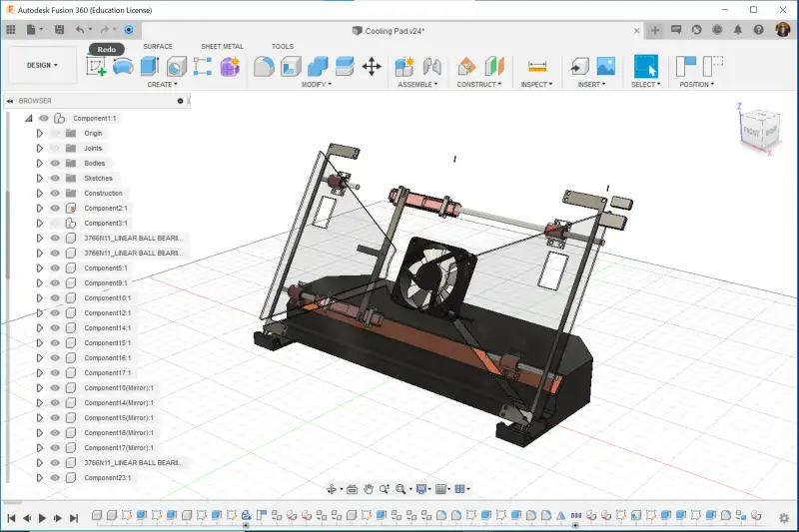Toggle visibility of Construction folder
799x532 pixels.
pyautogui.click(x=55, y=193)
